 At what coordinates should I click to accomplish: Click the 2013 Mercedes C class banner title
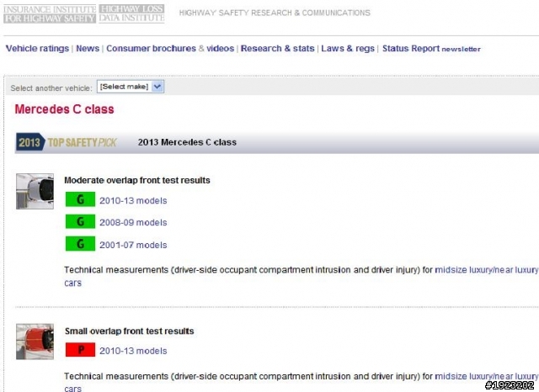tap(187, 142)
